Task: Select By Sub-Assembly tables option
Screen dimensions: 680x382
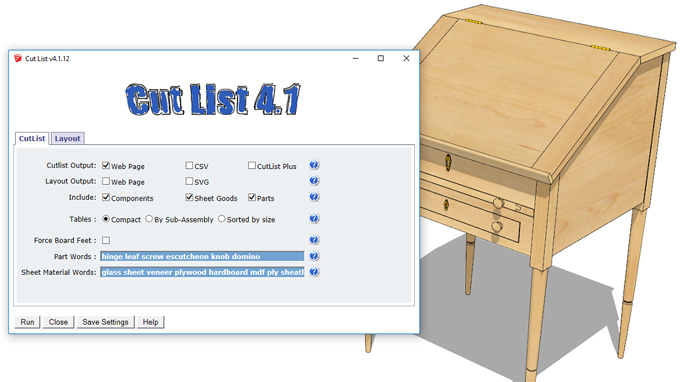Action: [x=149, y=219]
